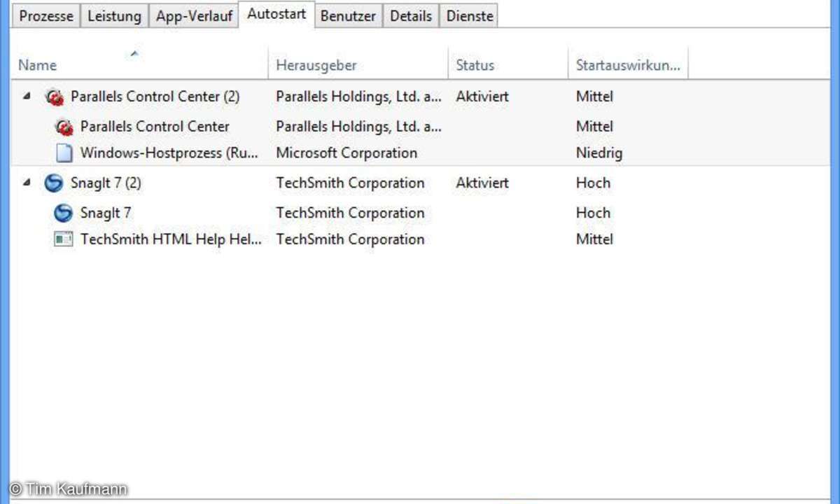Viewport: 840px width, 504px height.
Task: Select the Parallels Control Center (2) row
Action: pos(420,97)
